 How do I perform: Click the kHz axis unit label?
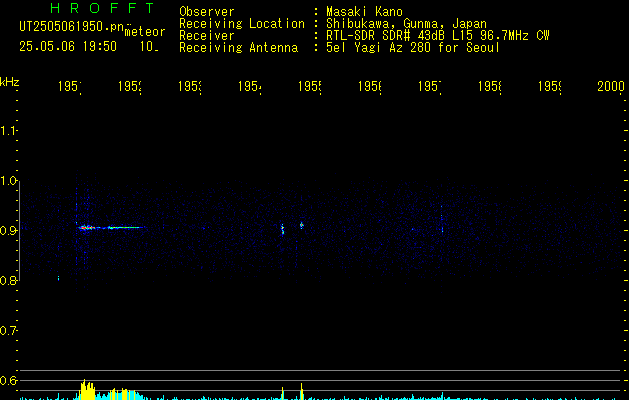[10, 82]
